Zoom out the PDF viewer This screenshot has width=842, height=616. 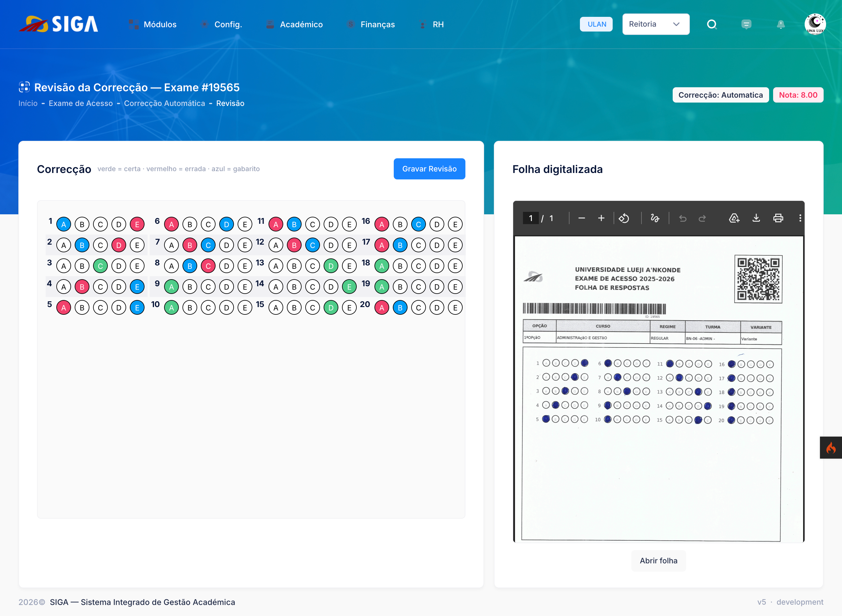[581, 218]
